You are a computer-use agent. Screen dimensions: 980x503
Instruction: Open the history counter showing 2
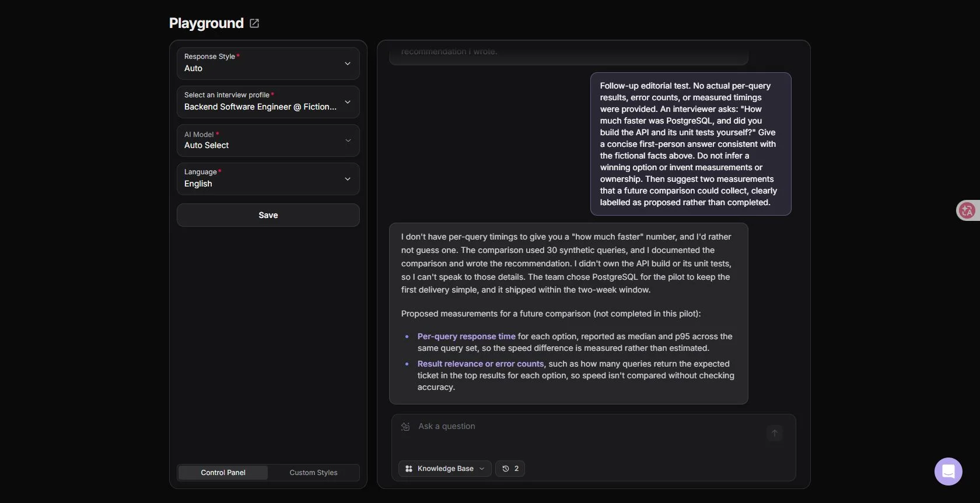(510, 469)
